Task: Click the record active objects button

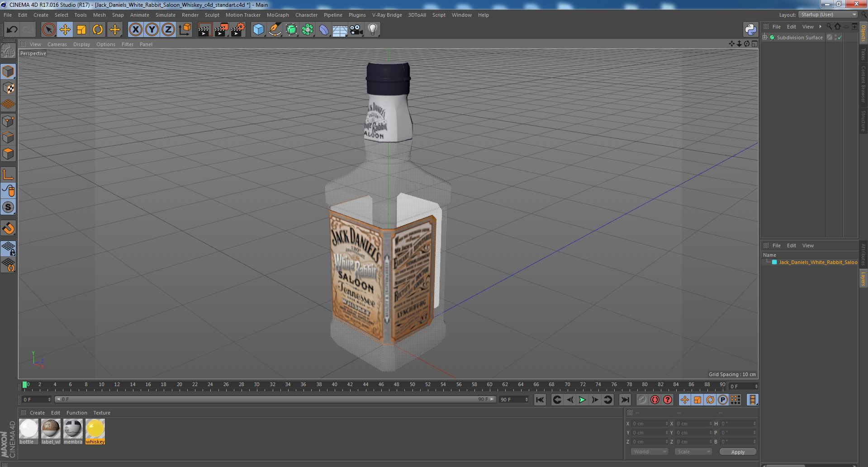Action: pos(642,400)
